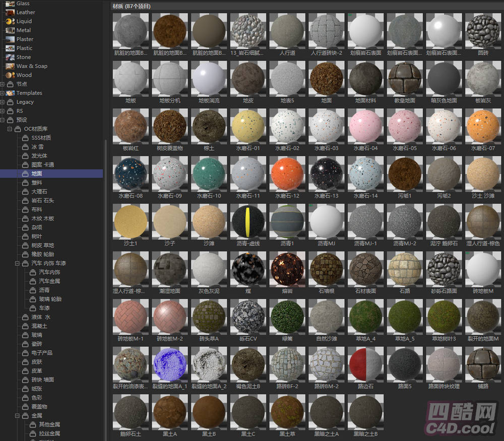Click the Wood category icon

[x=10, y=75]
